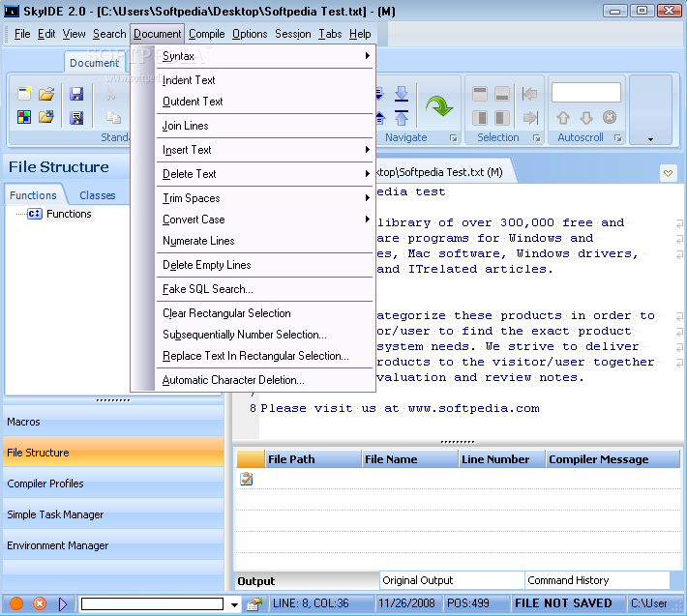Click the select top block icon
Image resolution: width=687 pixels, height=616 pixels.
click(480, 94)
